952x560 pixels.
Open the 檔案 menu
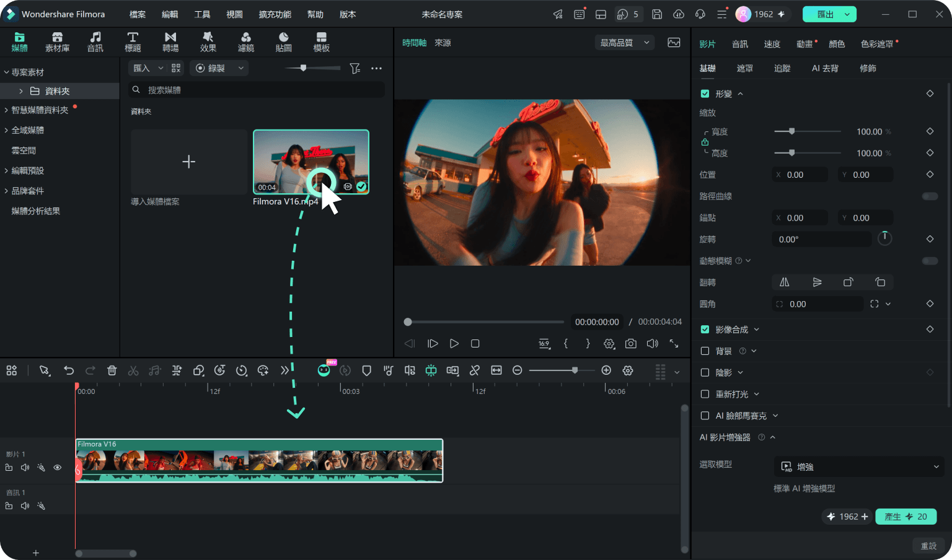click(138, 14)
